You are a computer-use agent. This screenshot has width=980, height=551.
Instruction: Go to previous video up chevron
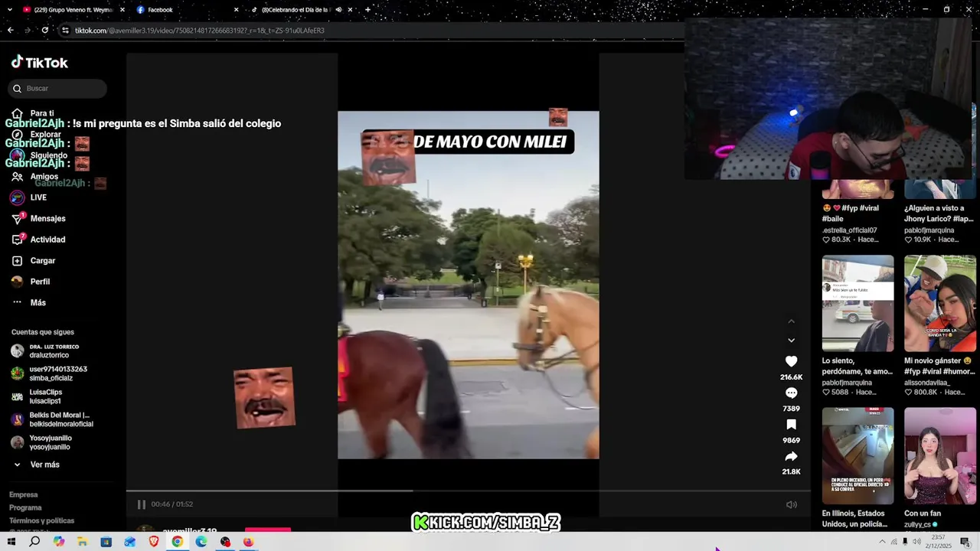[792, 321]
